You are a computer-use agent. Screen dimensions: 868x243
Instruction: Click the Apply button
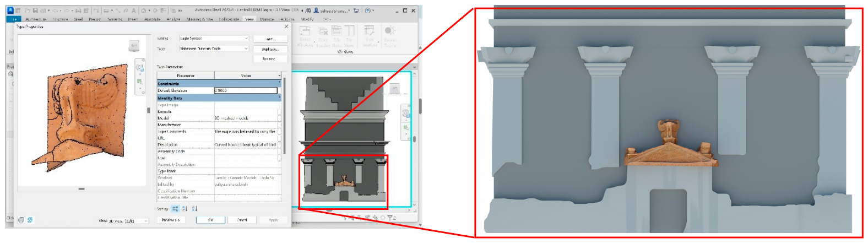pos(273,220)
